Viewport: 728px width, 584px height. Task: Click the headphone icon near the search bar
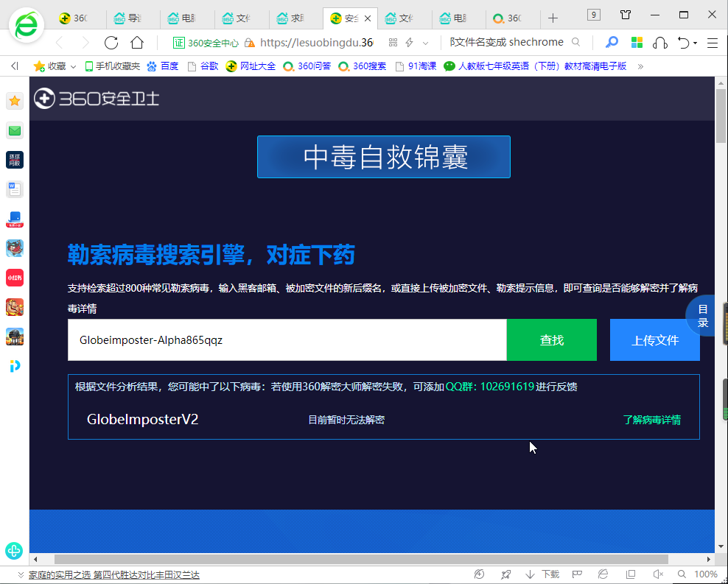tap(659, 43)
